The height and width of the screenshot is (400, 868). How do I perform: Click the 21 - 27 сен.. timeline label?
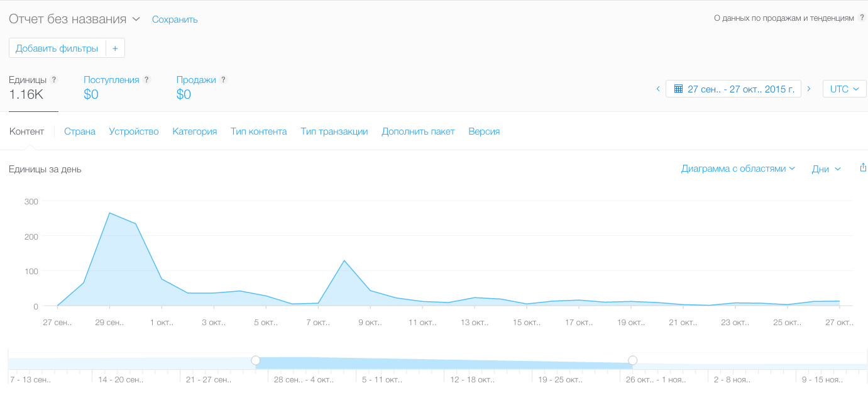(x=209, y=380)
